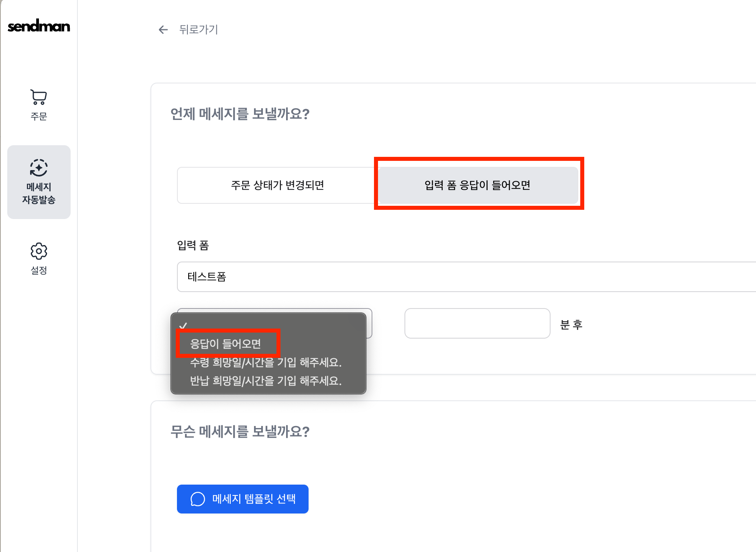Click the 뒤로가기 link text

coord(199,30)
